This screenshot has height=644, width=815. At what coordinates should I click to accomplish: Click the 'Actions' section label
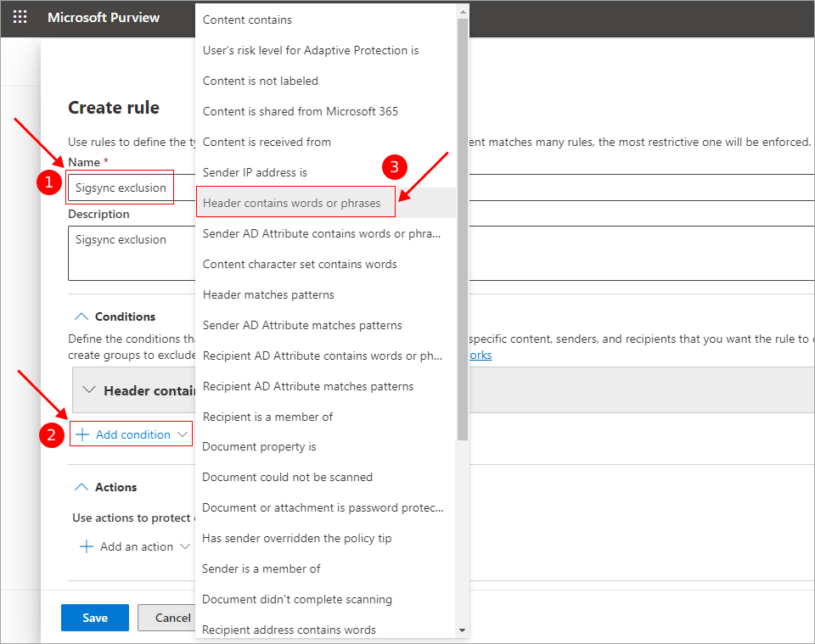coord(116,487)
